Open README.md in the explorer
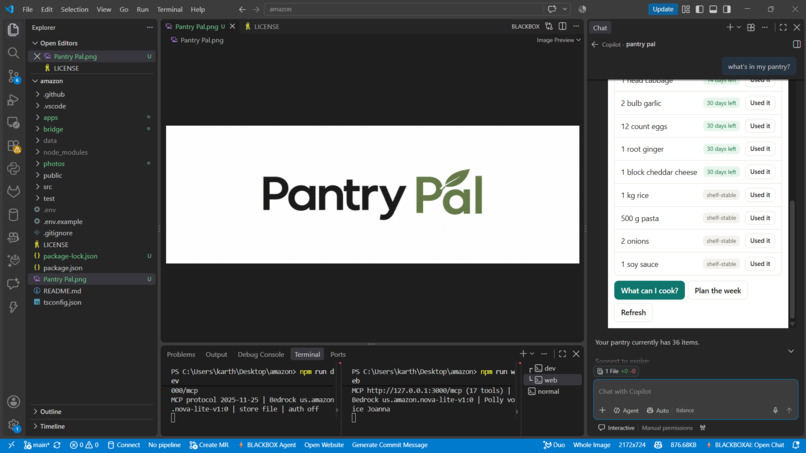 click(62, 291)
